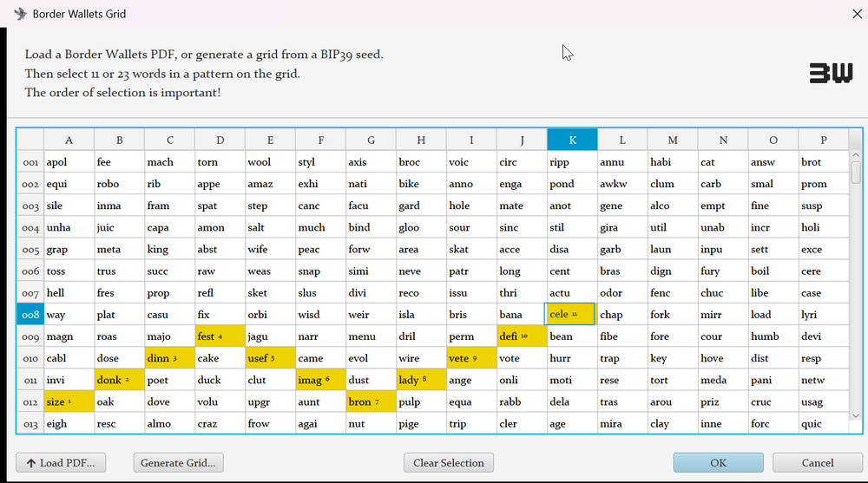Select the word cell 'amon'
Viewport: 868px width, 483px height.
(220, 227)
